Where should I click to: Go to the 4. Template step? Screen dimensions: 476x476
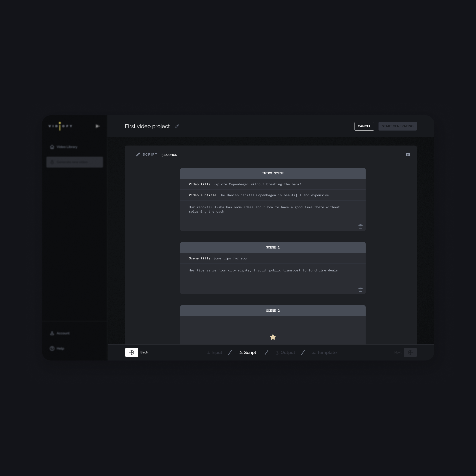(x=324, y=353)
